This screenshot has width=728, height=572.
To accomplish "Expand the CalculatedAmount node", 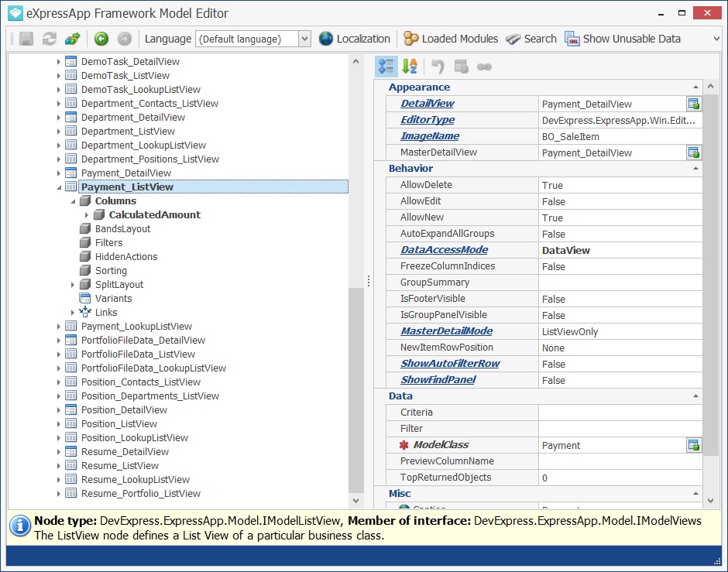I will tap(87, 214).
